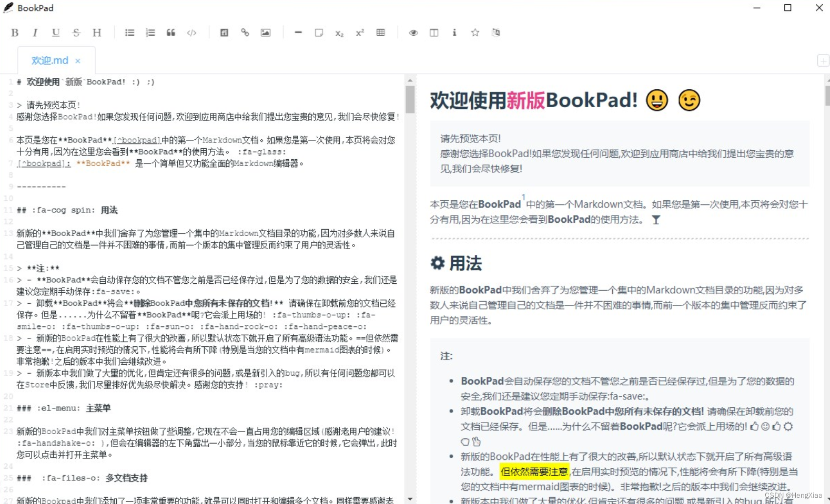
Task: Minimize the BookPad window
Action: pos(757,8)
